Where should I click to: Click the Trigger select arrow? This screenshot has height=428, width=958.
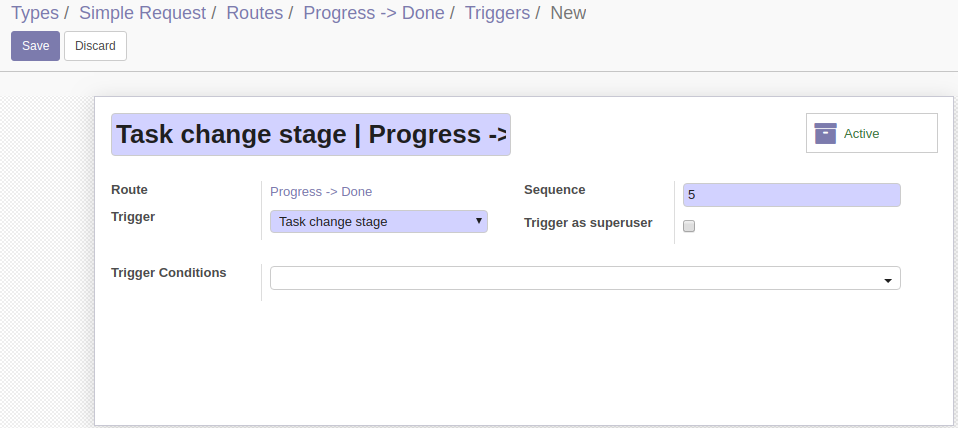click(x=479, y=221)
